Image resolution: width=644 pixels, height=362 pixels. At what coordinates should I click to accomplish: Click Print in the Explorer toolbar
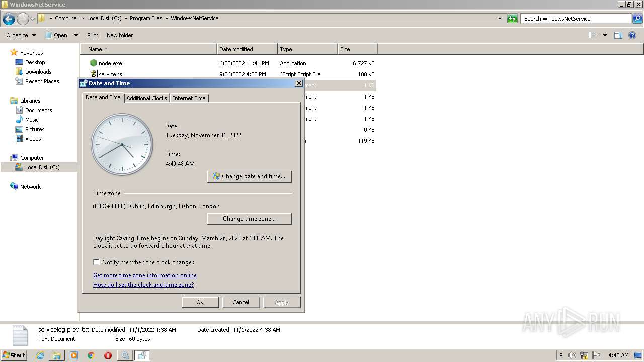pos(93,35)
